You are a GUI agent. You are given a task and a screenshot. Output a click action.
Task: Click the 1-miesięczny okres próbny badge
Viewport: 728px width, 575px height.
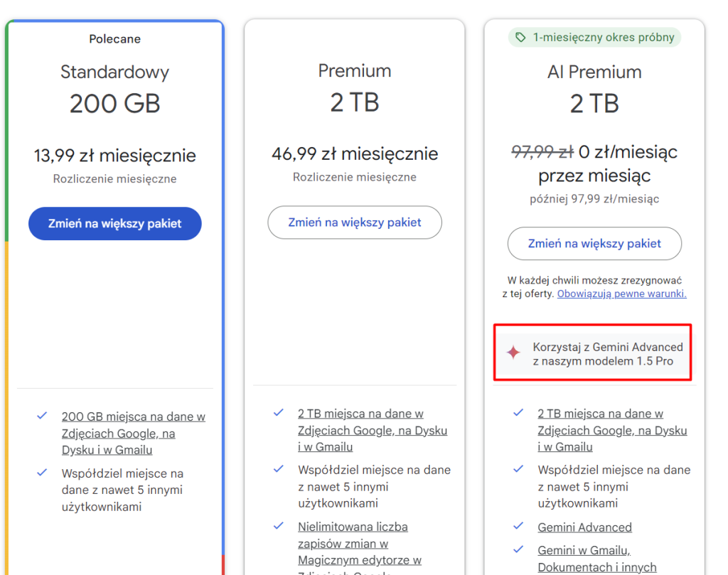click(x=594, y=37)
